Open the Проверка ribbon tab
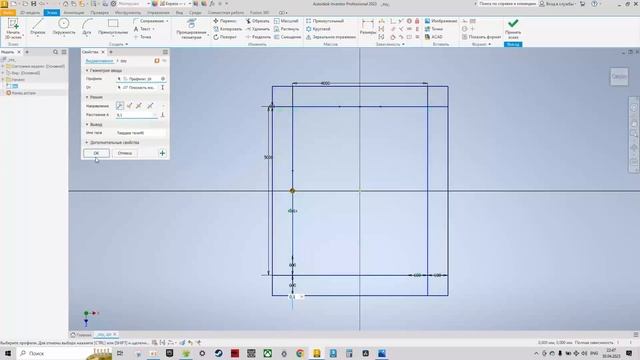This screenshot has height=360, width=640. click(100, 13)
